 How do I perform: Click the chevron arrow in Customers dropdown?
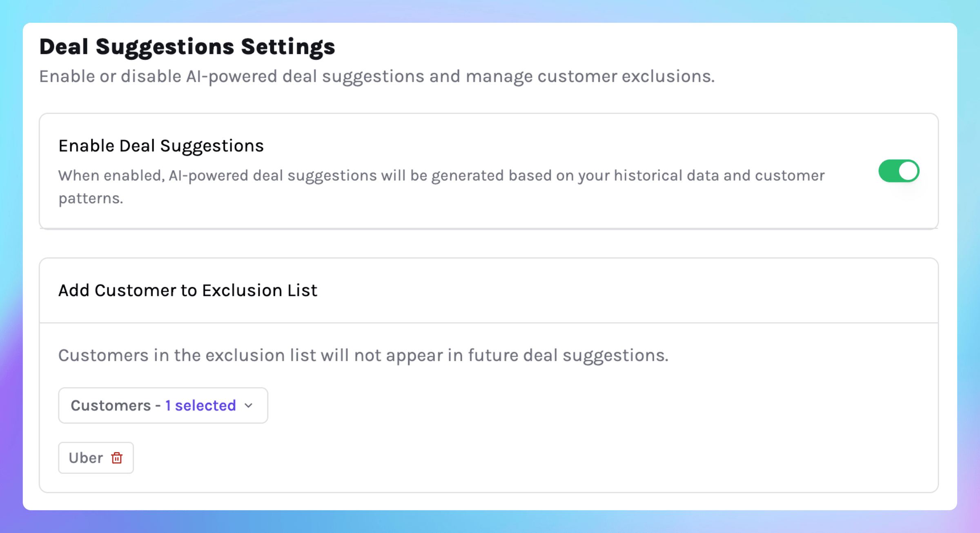point(249,406)
